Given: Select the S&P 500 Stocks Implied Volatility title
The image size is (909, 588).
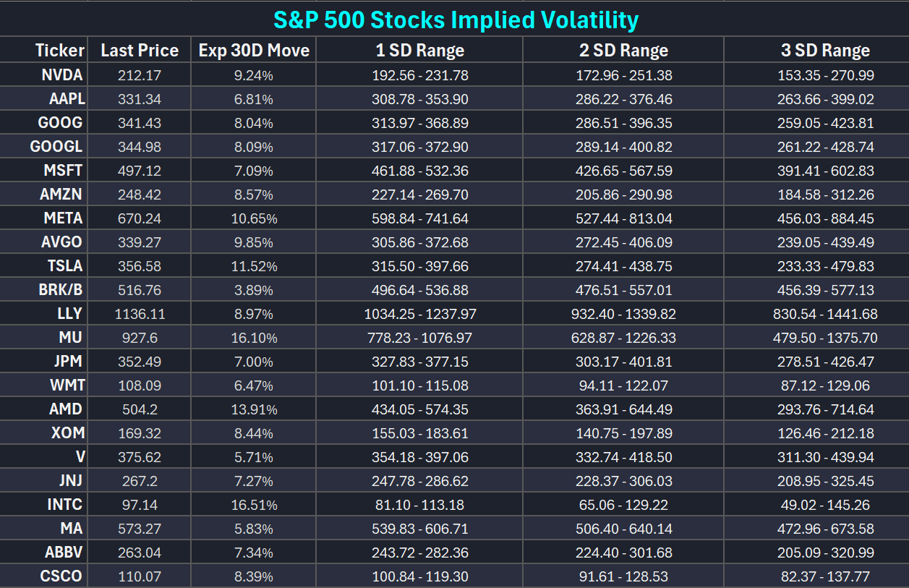Looking at the screenshot, I should [456, 20].
